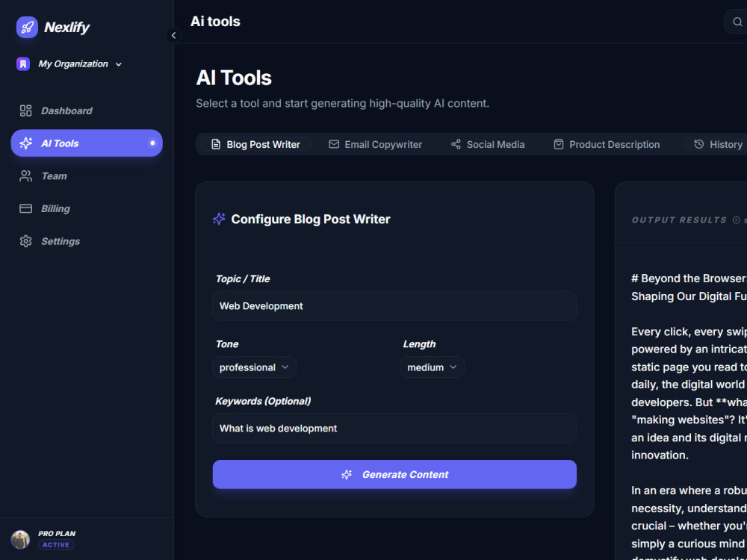Screen dimensions: 747x560
Task: Click the Team people icon
Action: coord(25,176)
